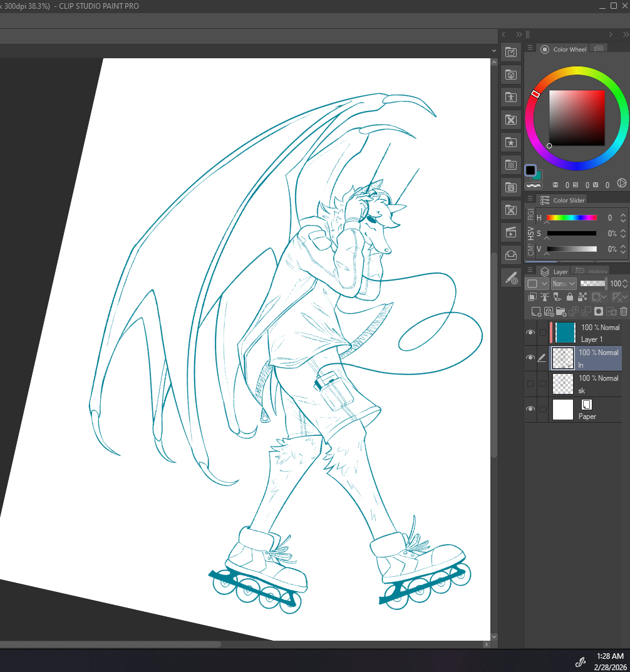Hide the Paper layer with its eye
Screen dimensions: 630x672
pos(530,409)
